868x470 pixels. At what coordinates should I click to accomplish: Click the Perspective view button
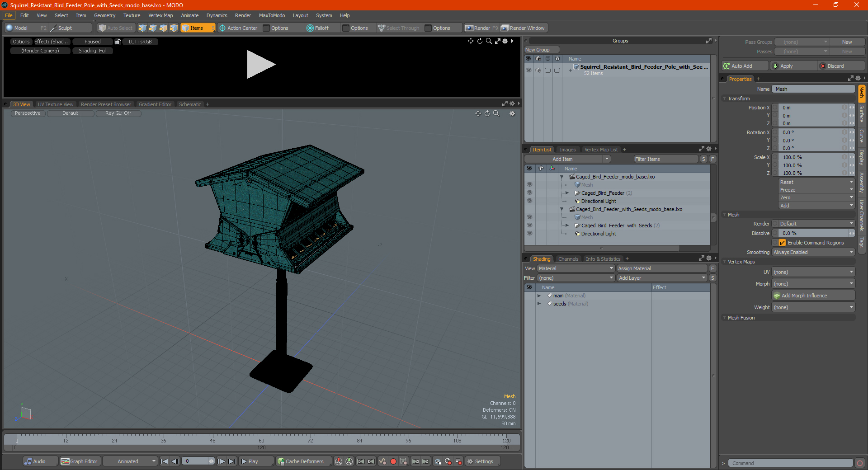[28, 113]
